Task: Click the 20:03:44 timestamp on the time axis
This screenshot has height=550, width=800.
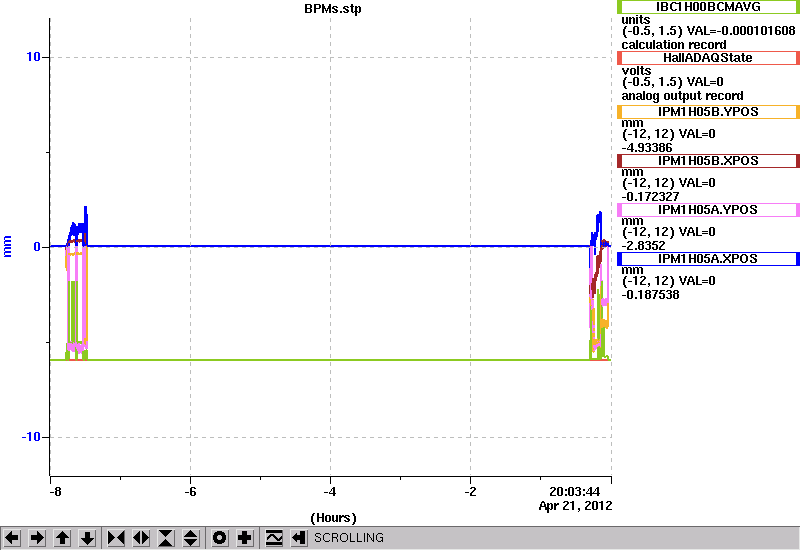Action: coord(574,492)
